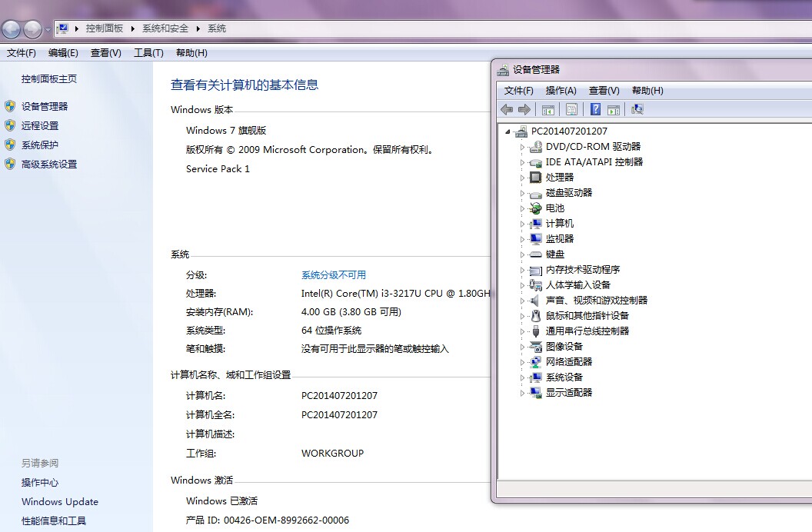Open 查看(V) menu in Device Manager
Image resolution: width=812 pixels, height=532 pixels.
[x=604, y=91]
